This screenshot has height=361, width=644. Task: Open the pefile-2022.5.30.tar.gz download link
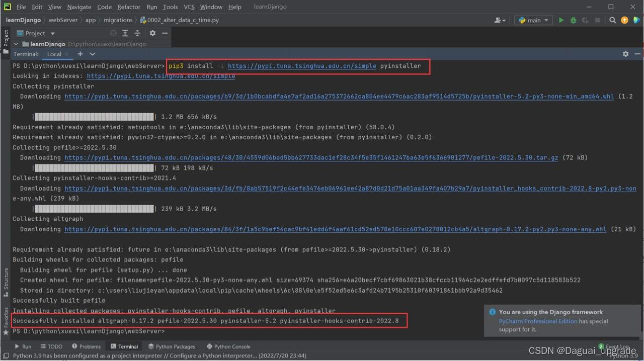tap(311, 157)
